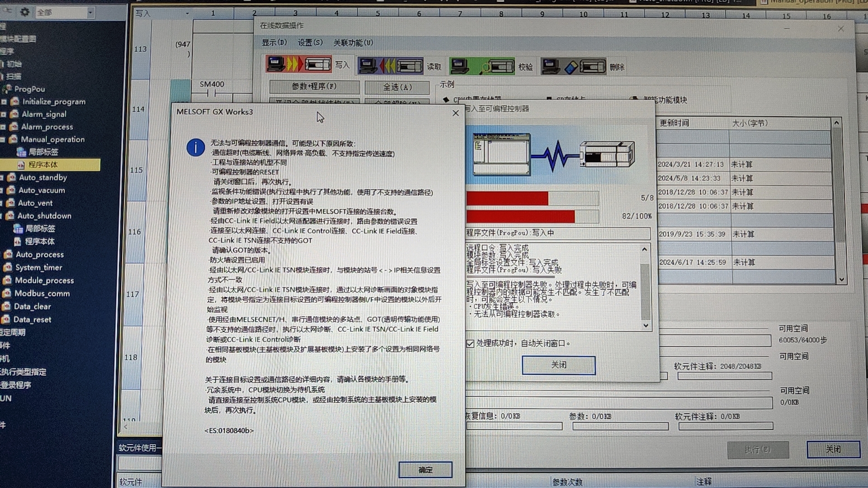Click the 参数+程序(F) button
Screen dimensions: 868x488
click(x=314, y=86)
